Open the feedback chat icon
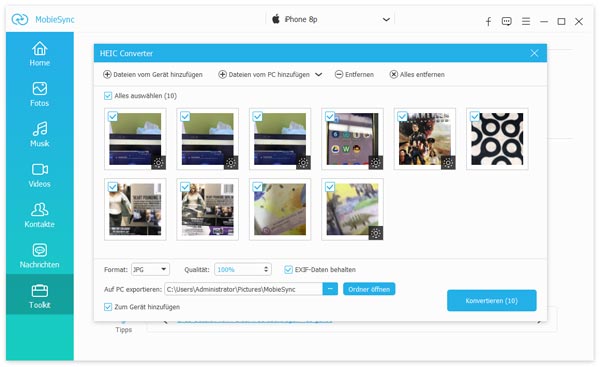 [507, 21]
